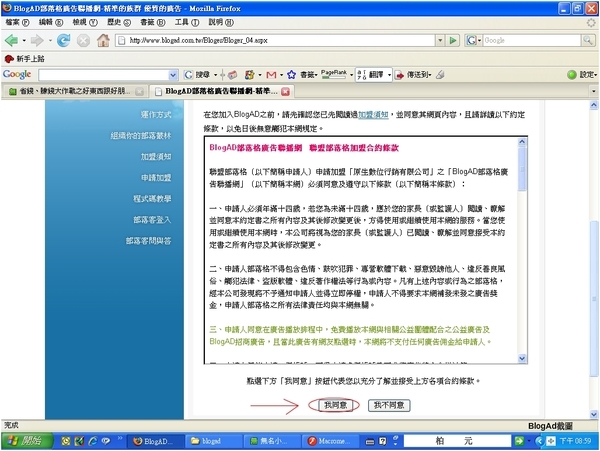Screen dimensions: 600x451
Task: Open the tab list dropdown arrow
Action: [x=593, y=91]
